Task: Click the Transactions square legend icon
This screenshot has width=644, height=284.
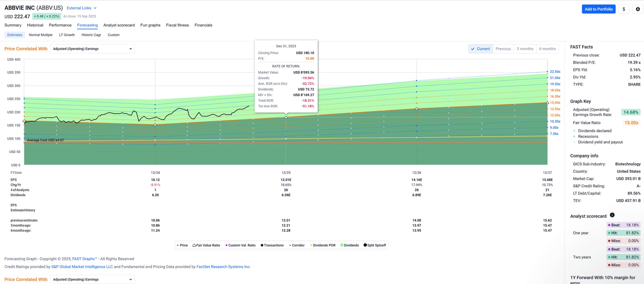Action: [262, 245]
